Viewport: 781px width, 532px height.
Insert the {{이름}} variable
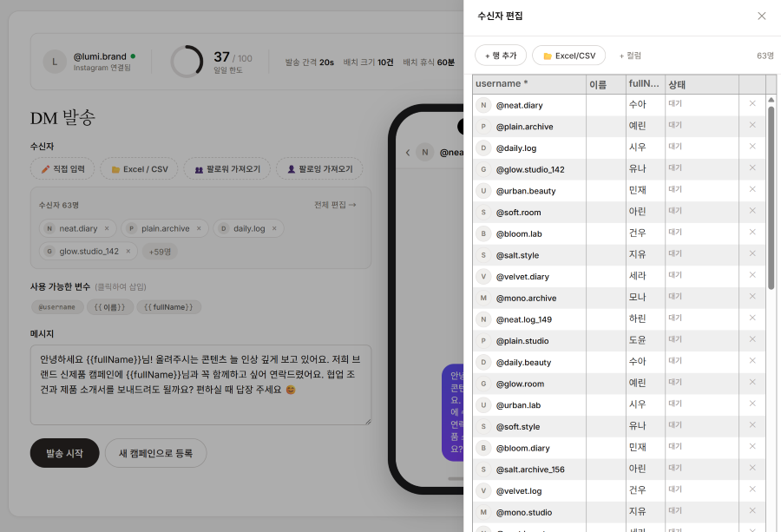(110, 307)
